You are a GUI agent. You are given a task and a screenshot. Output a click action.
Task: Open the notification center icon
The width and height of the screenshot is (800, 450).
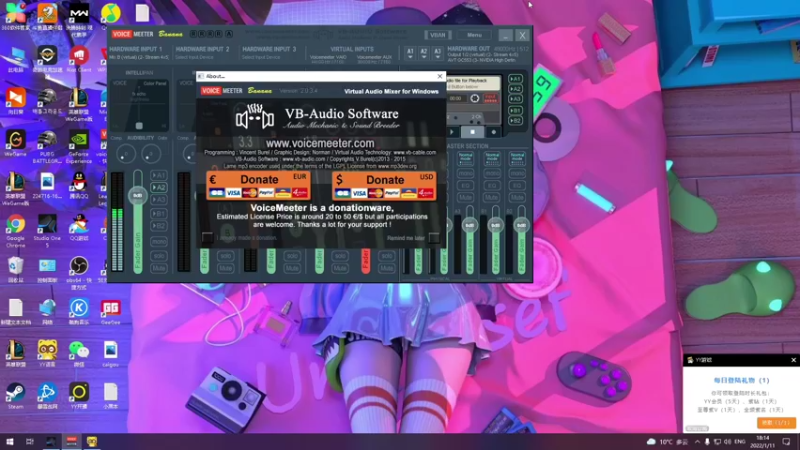[x=786, y=441]
